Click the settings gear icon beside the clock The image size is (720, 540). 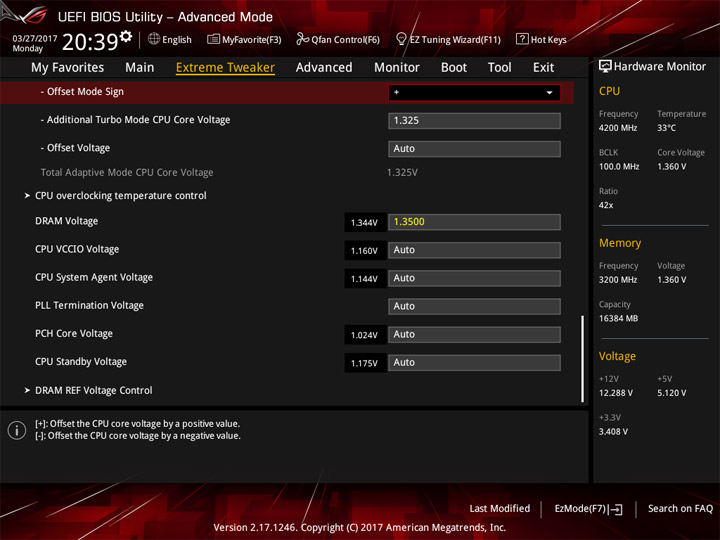pos(126,36)
